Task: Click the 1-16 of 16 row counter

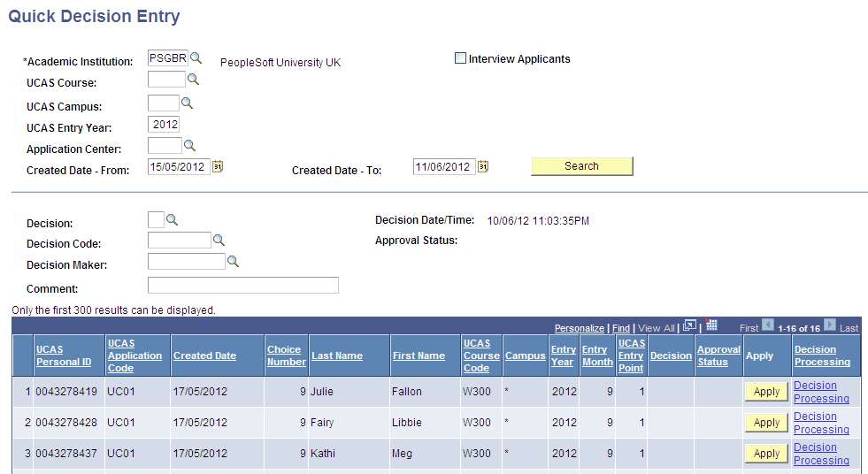Action: pyautogui.click(x=799, y=329)
